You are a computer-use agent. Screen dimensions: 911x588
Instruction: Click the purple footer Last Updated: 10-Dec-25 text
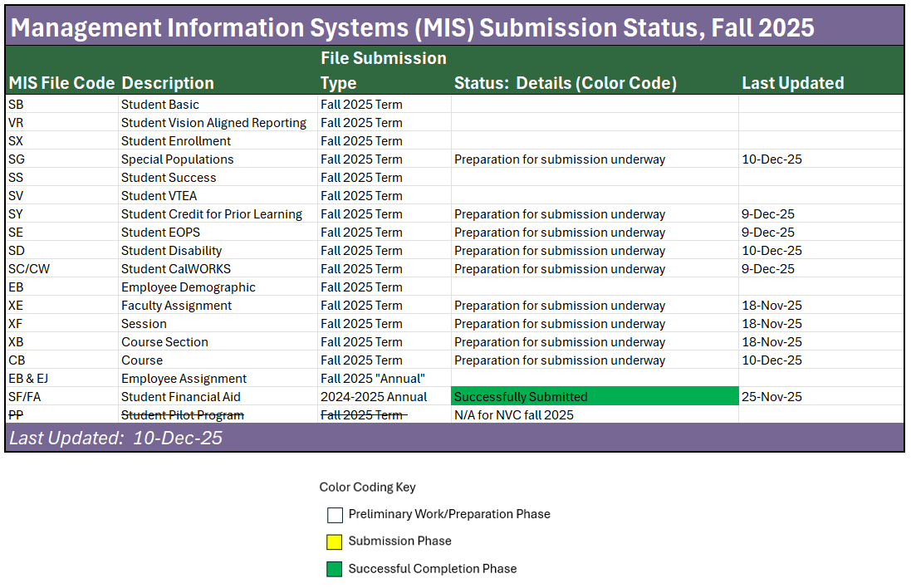(116, 438)
